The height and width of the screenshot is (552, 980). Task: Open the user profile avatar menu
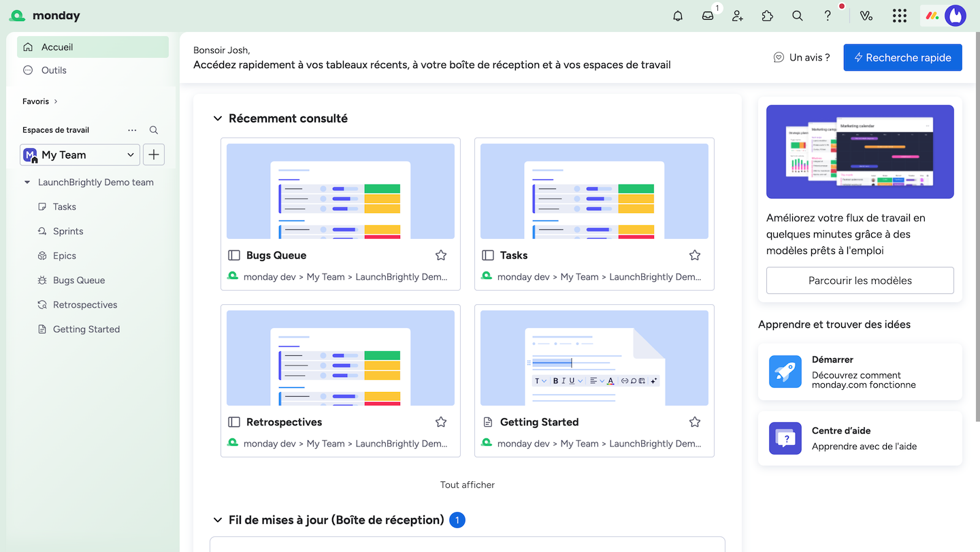(955, 16)
